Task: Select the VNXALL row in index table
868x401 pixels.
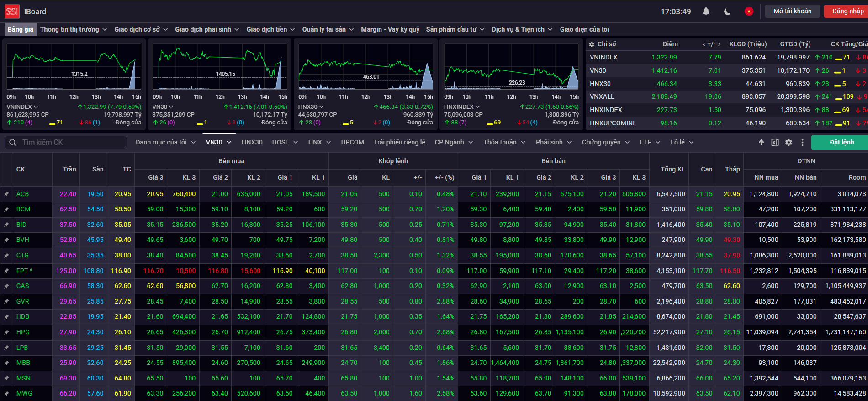Action: pyautogui.click(x=727, y=97)
